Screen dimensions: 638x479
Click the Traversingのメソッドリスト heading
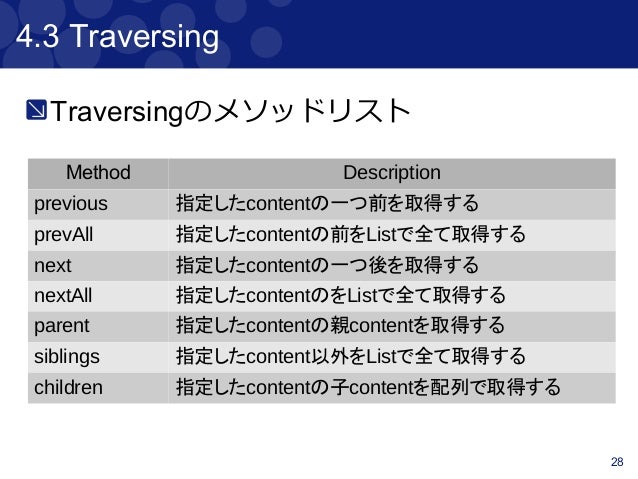point(230,111)
